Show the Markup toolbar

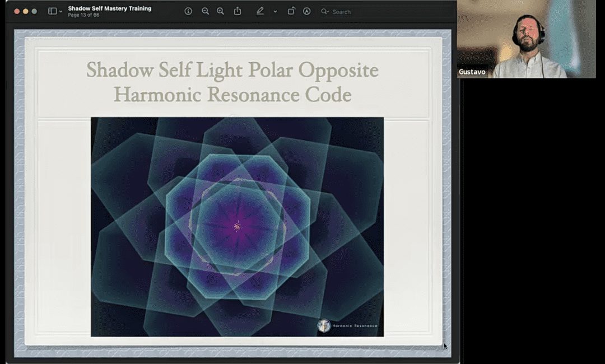pos(306,11)
